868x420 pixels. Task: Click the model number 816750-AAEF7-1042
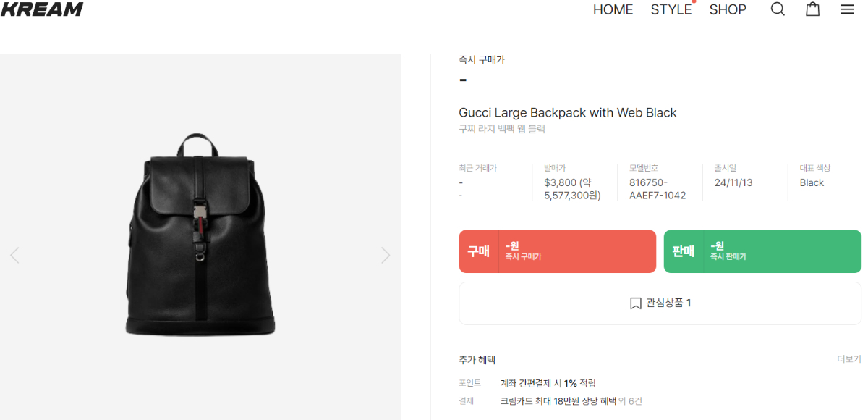pyautogui.click(x=657, y=189)
